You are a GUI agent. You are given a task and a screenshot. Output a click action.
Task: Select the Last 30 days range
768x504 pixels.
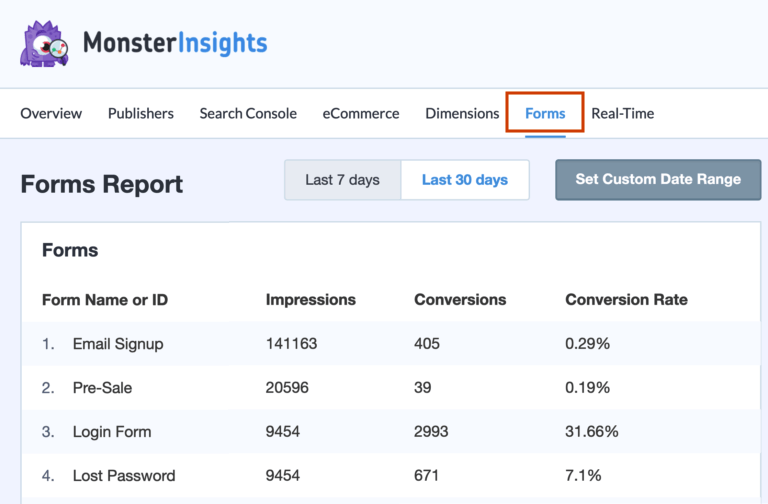pos(465,180)
